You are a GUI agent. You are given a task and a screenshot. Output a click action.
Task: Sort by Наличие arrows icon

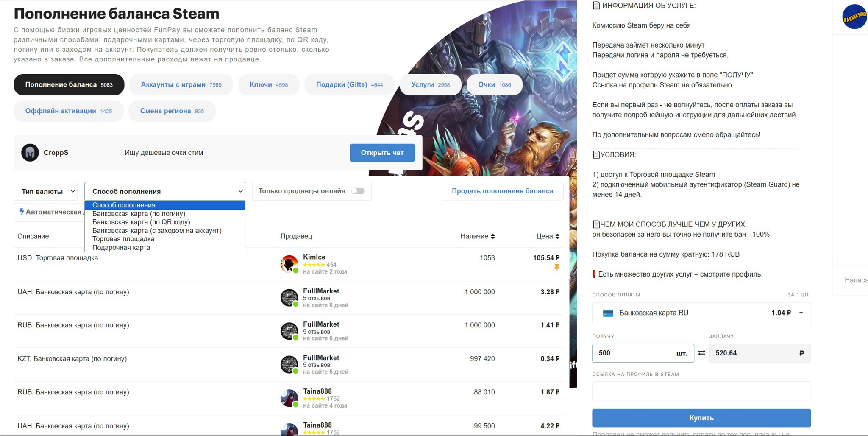pos(492,236)
